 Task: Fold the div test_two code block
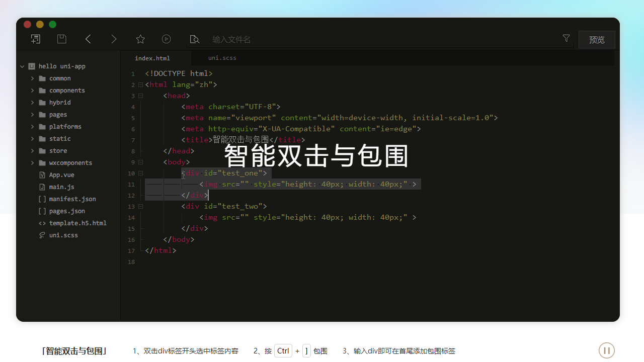point(140,206)
